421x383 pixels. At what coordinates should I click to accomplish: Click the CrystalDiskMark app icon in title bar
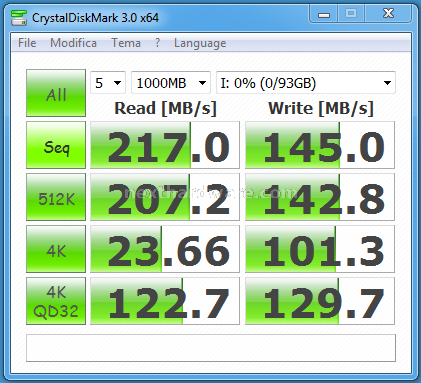(19, 18)
